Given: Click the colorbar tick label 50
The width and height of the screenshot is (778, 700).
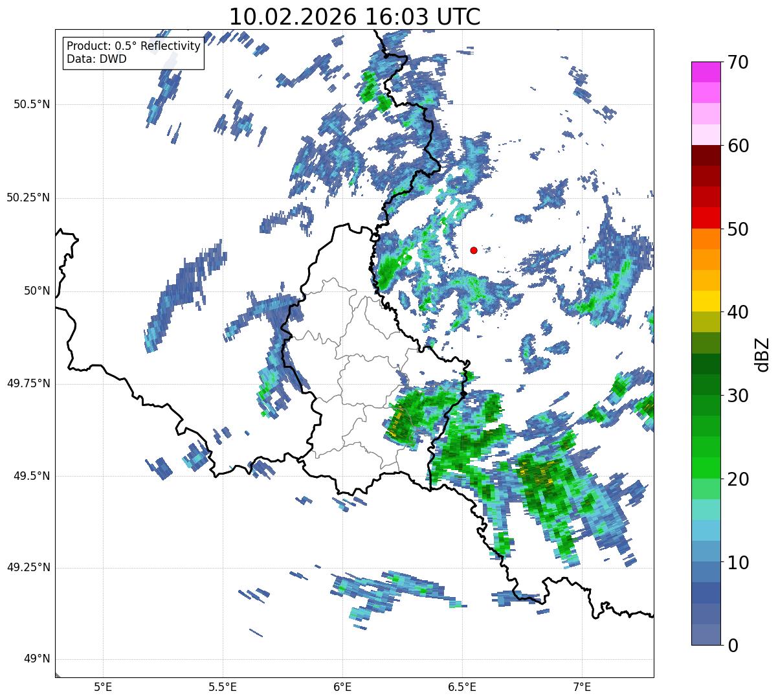Looking at the screenshot, I should [x=737, y=229].
